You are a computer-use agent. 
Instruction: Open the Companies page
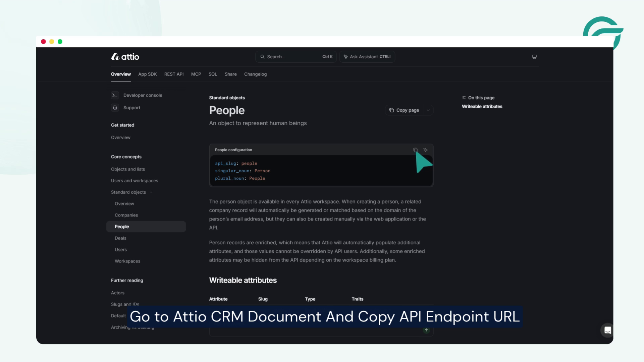tap(126, 215)
